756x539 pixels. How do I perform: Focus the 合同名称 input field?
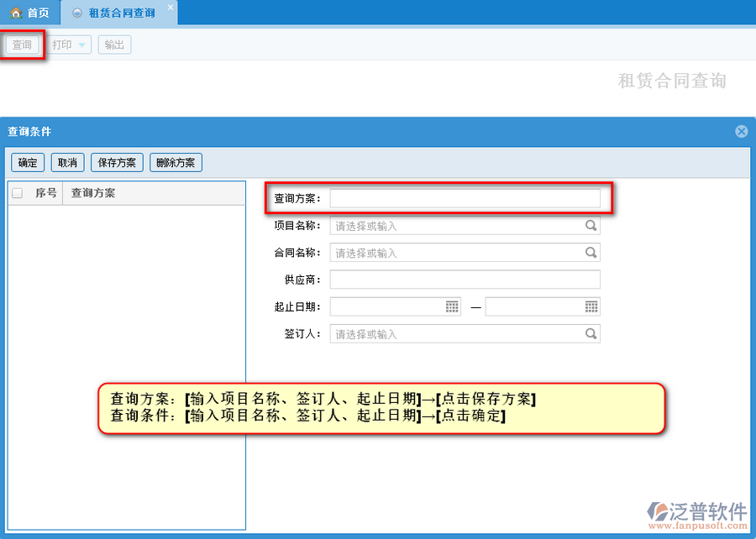465,253
